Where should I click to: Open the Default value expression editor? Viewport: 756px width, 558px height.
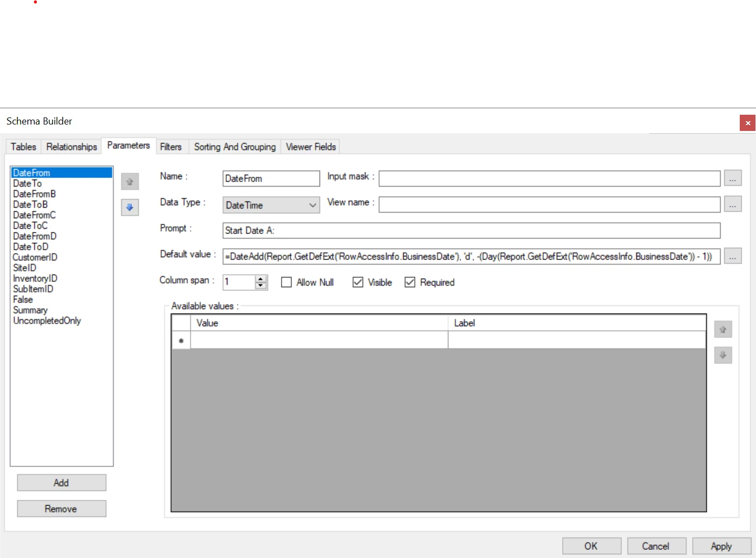[733, 256]
